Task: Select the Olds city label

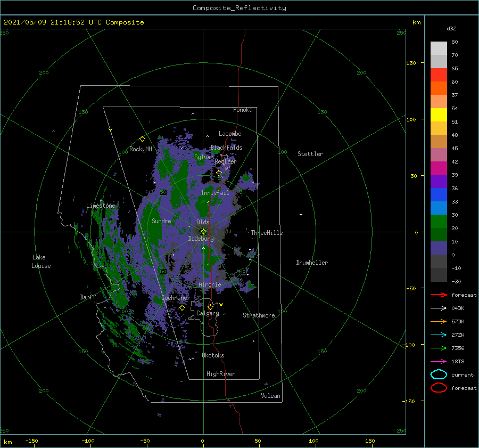Action: click(203, 222)
